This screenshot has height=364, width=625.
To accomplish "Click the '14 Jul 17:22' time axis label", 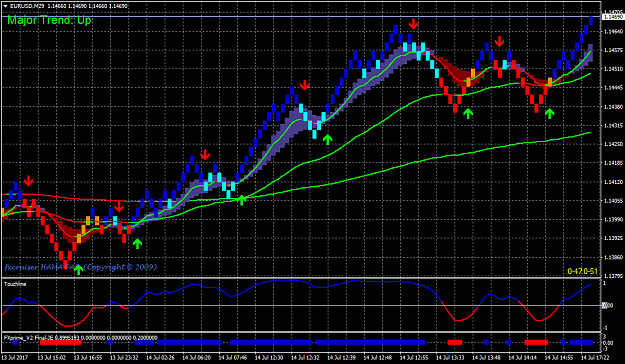I will 595,358.
